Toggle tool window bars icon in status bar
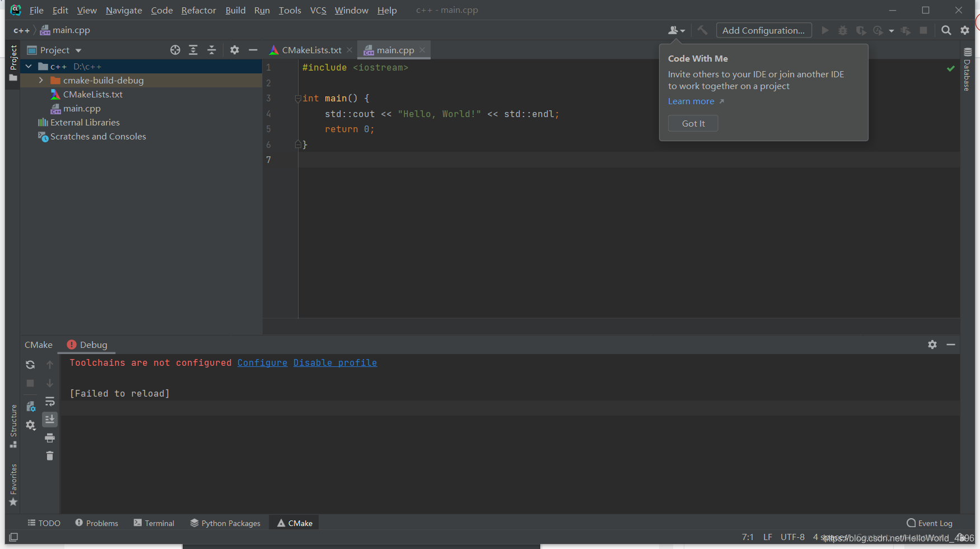Viewport: 980px width, 549px height. (x=14, y=537)
